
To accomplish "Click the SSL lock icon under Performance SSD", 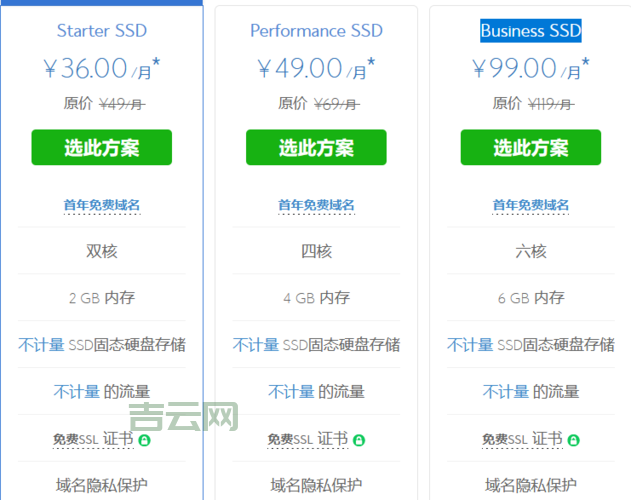I will (x=359, y=440).
